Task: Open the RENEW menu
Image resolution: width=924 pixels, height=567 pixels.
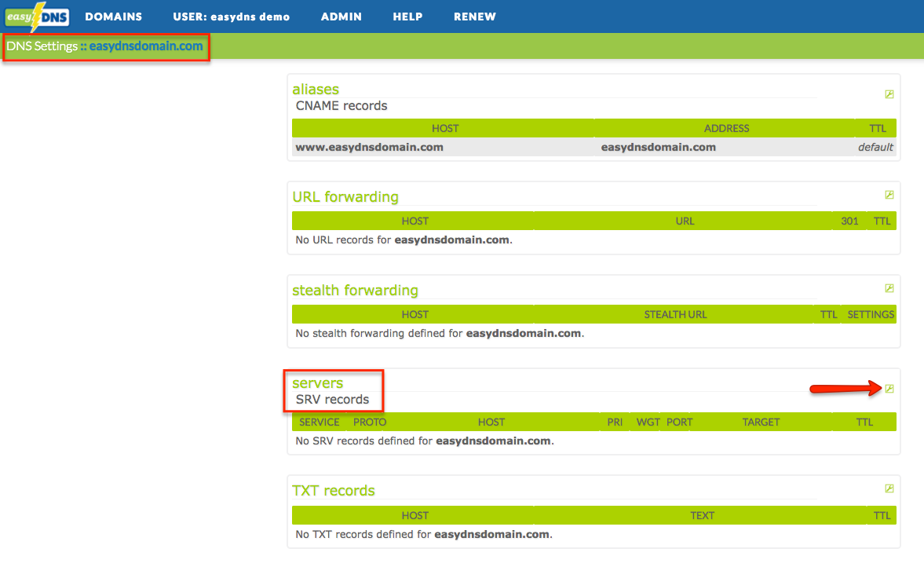Action: pyautogui.click(x=475, y=16)
